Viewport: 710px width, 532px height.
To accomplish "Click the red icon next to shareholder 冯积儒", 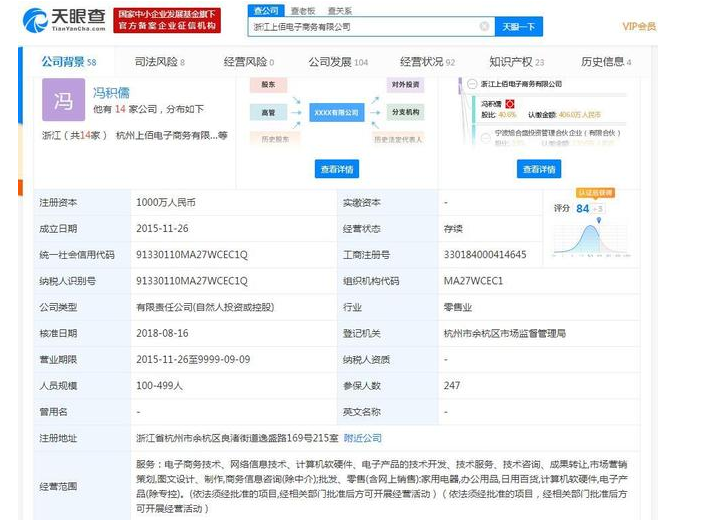I will (510, 104).
